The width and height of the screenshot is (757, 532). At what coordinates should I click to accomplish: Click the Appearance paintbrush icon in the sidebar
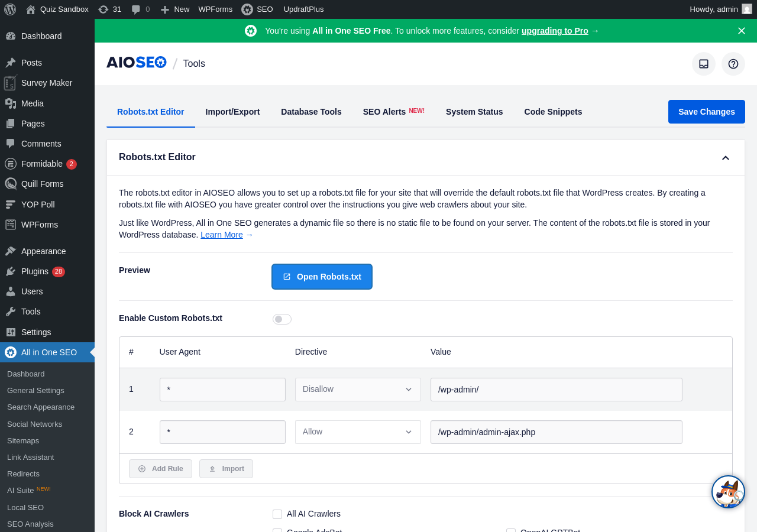click(x=11, y=251)
